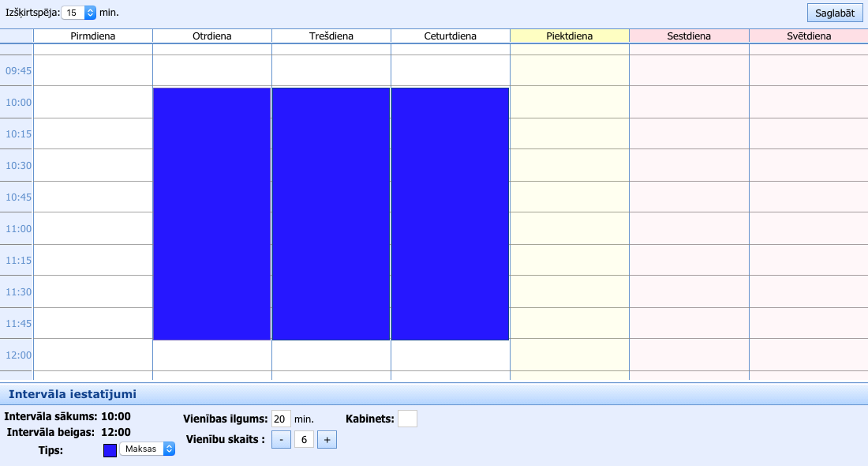This screenshot has height=466, width=868.
Task: Select the Piektdiena column header
Action: [x=569, y=36]
